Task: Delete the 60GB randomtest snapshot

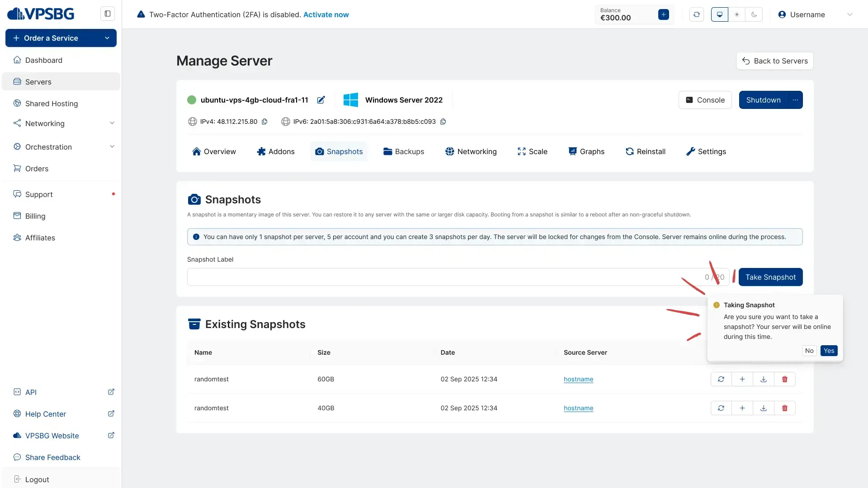Action: click(x=784, y=379)
